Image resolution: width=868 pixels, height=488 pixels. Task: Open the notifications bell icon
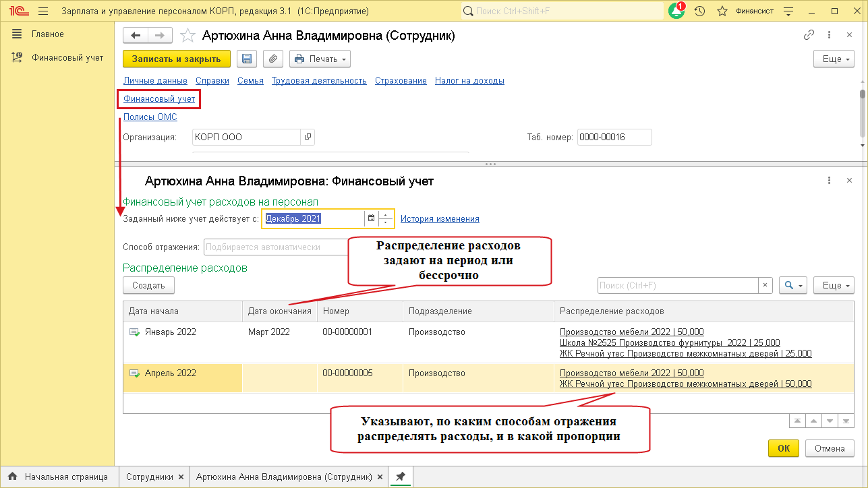tap(676, 11)
